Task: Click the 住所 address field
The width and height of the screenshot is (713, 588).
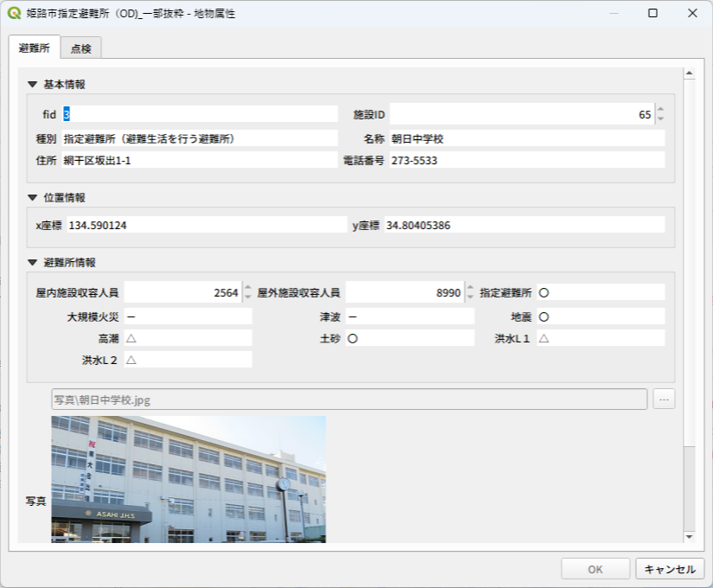Action: 199,161
